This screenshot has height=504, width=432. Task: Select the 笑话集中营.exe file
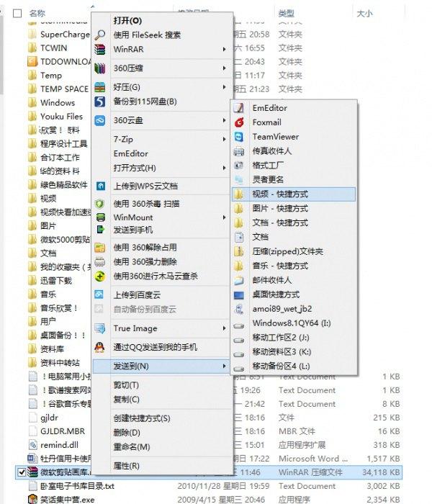67,500
